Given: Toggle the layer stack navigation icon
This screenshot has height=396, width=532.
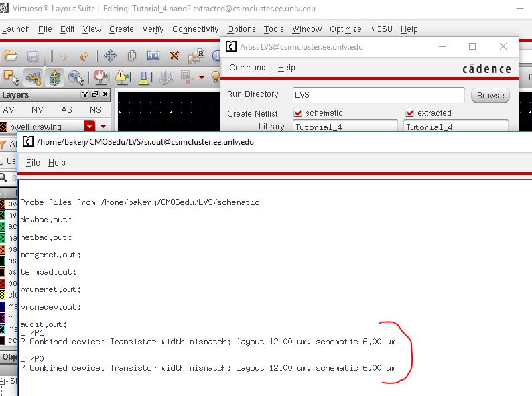Looking at the screenshot, I should click(55, 78).
